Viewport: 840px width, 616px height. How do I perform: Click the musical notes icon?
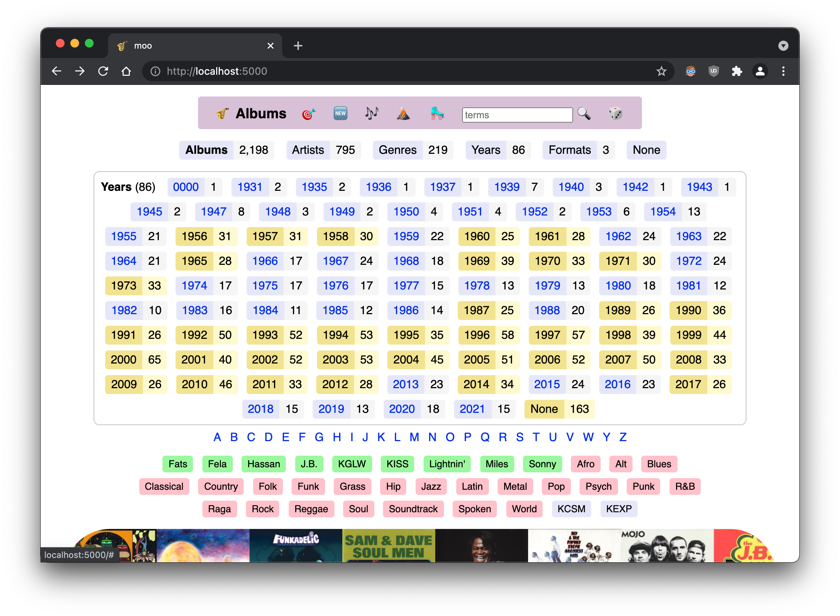coord(371,113)
